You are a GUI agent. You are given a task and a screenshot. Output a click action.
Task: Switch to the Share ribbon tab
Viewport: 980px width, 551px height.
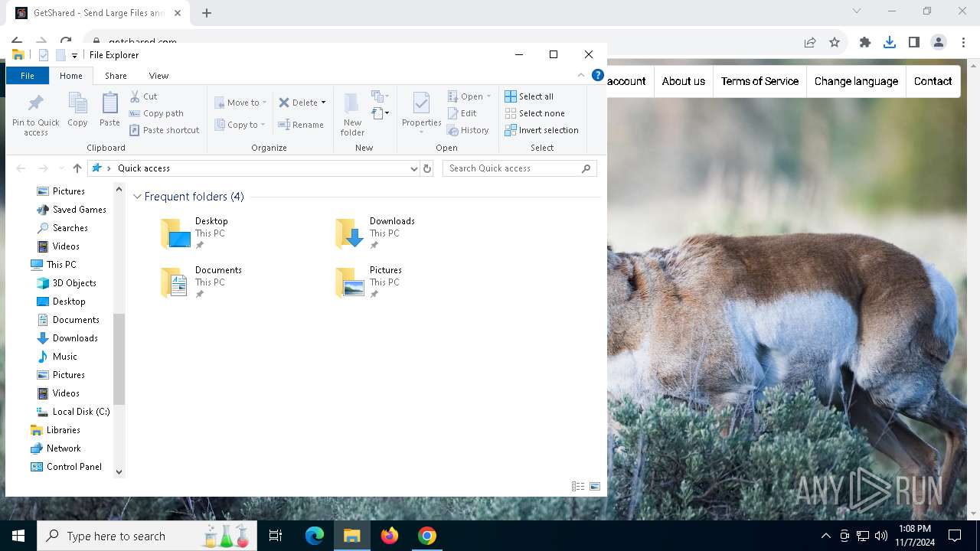116,76
